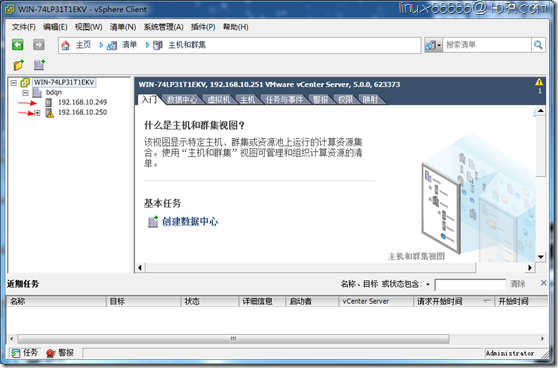Viewport: 558px width, 368px height.
Task: Click 主机和群集 breadcrumb text
Action: click(187, 45)
